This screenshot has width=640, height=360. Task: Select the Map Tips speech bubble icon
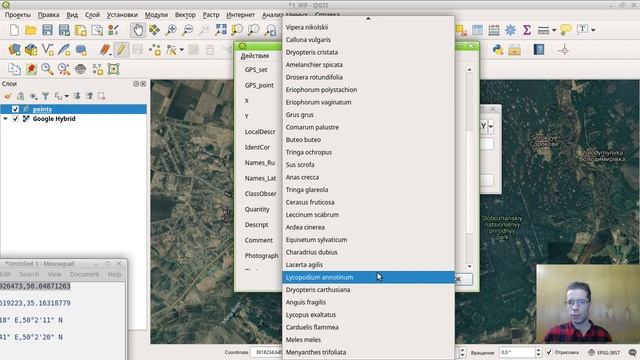click(x=566, y=30)
